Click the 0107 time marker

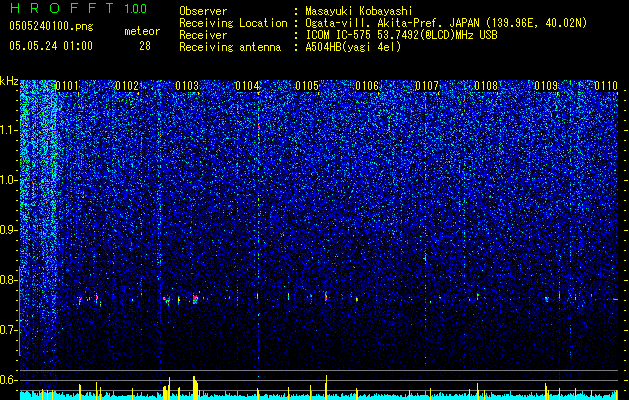coord(426,86)
